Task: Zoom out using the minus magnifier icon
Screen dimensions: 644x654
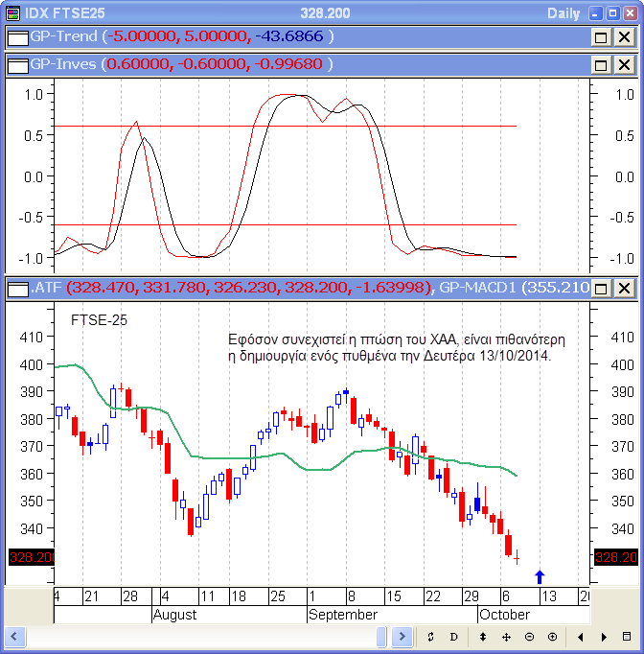Action: pos(529,637)
